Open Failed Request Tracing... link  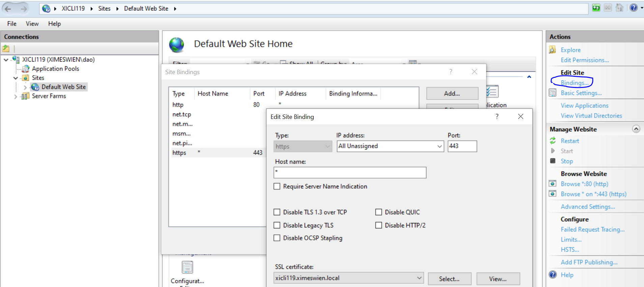point(593,229)
